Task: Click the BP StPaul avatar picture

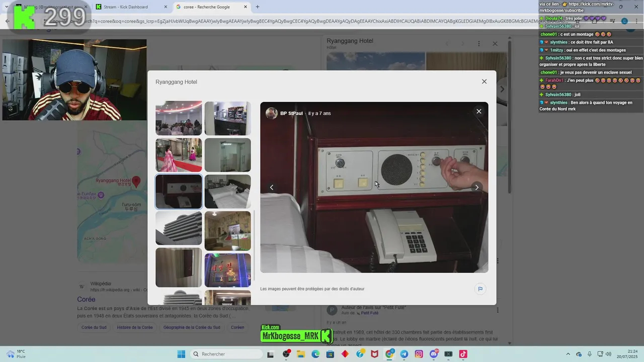Action: click(x=272, y=113)
